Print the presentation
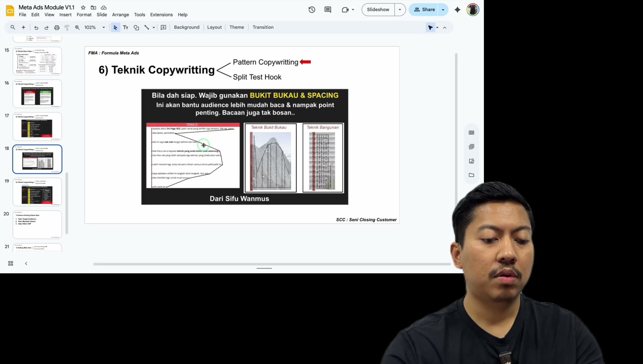The image size is (643, 364). pyautogui.click(x=57, y=28)
